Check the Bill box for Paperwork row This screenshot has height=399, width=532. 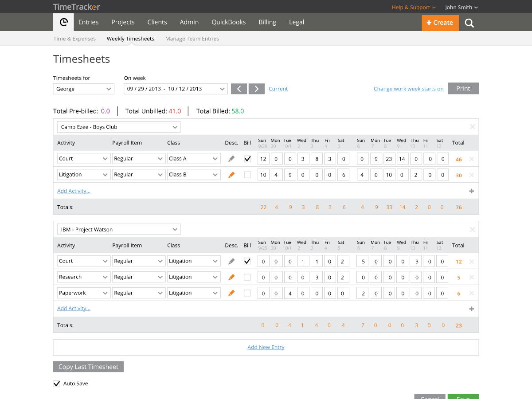coord(247,293)
